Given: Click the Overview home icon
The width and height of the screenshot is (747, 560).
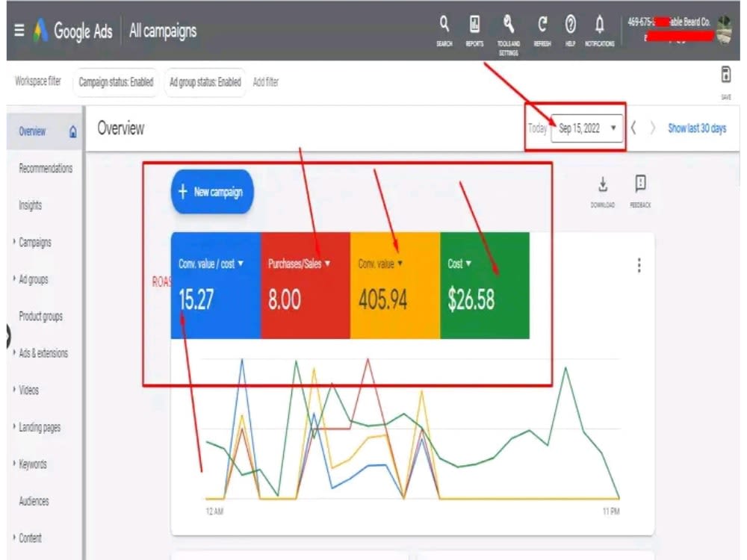Looking at the screenshot, I should tap(73, 131).
